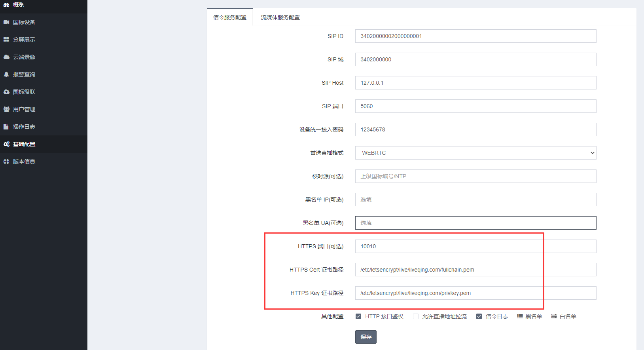This screenshot has width=644, height=350.
Task: Click the list icon next to 黑名单
Action: coord(520,316)
